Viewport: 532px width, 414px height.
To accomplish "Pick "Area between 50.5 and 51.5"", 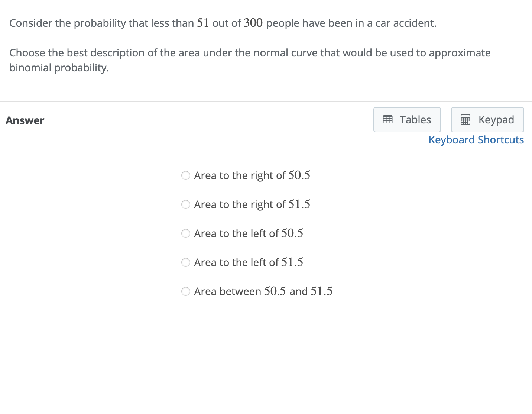I will click(x=186, y=291).
